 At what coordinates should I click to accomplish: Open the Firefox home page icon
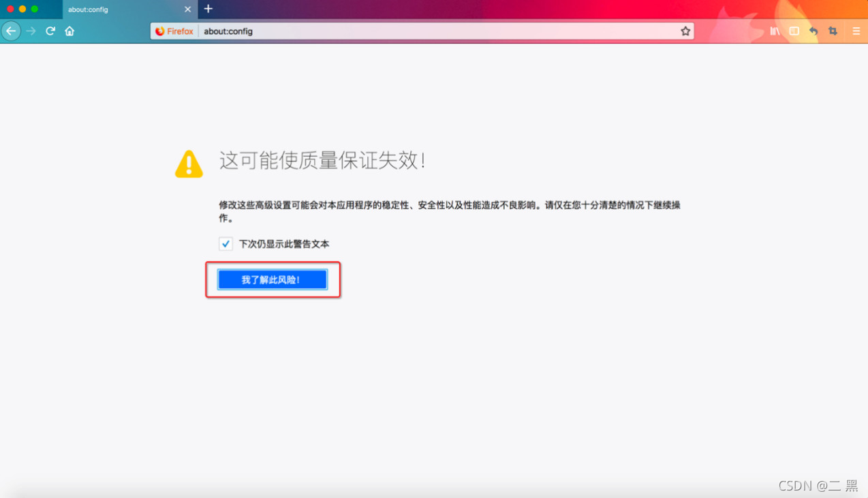click(x=69, y=31)
